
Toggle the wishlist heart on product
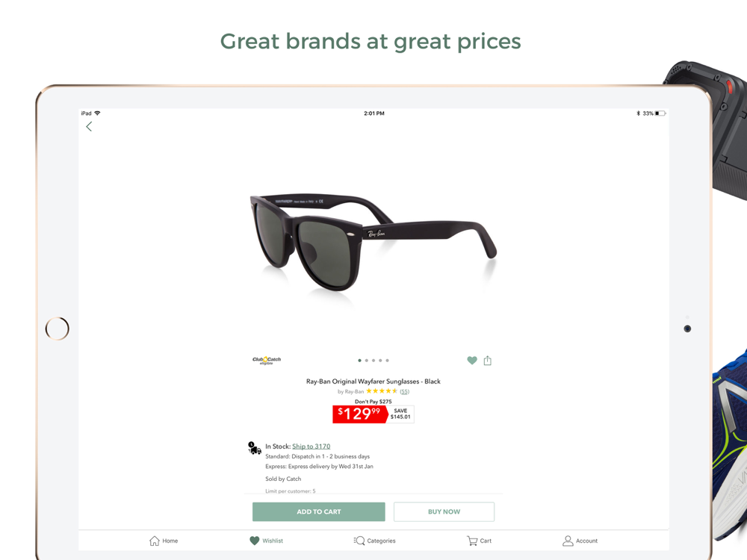point(471,361)
